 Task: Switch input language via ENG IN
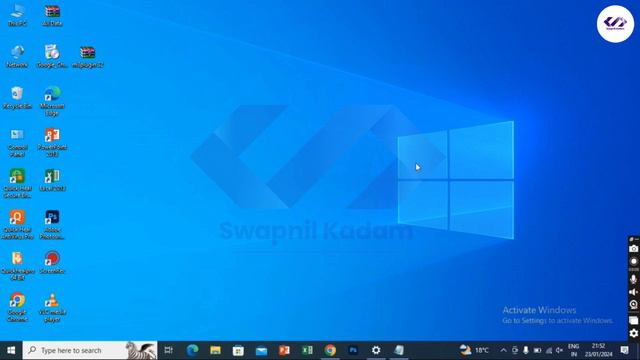coord(573,350)
